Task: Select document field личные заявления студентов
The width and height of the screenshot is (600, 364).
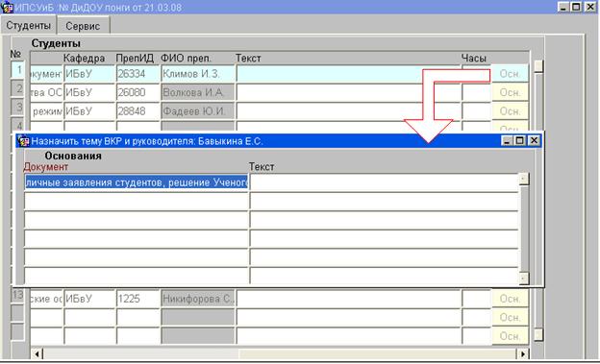Action: point(137,182)
